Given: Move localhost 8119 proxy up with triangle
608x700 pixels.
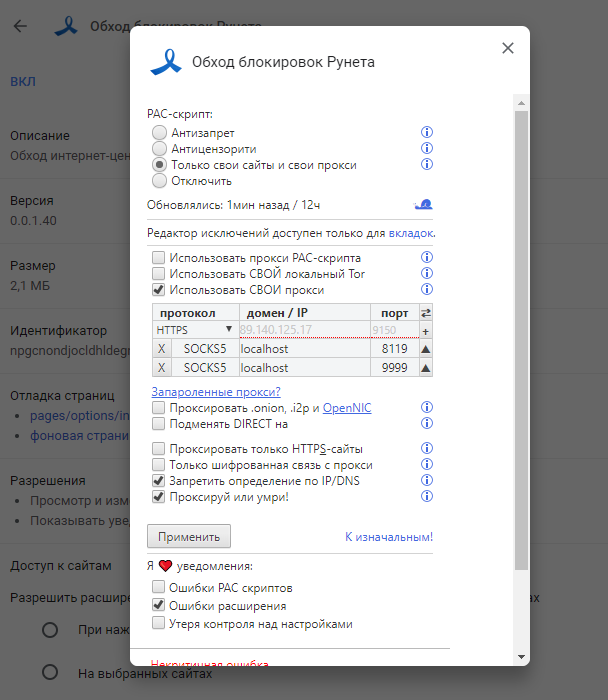Looking at the screenshot, I should (x=426, y=349).
